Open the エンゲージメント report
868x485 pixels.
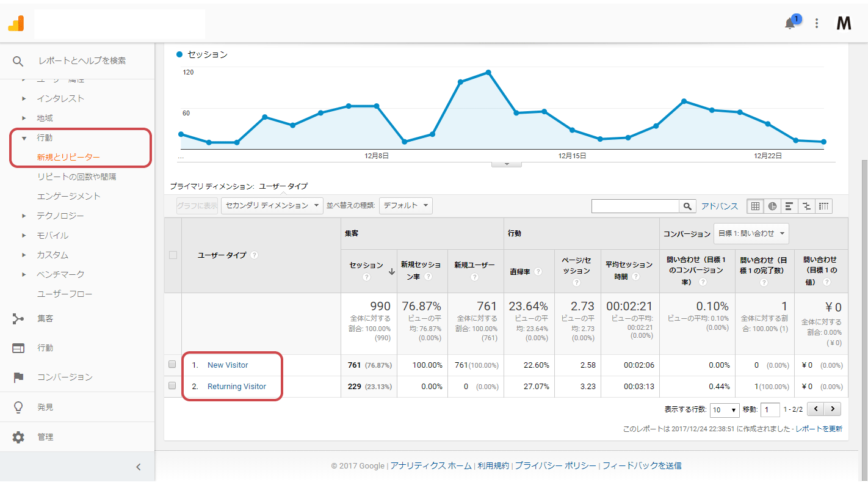coord(68,196)
